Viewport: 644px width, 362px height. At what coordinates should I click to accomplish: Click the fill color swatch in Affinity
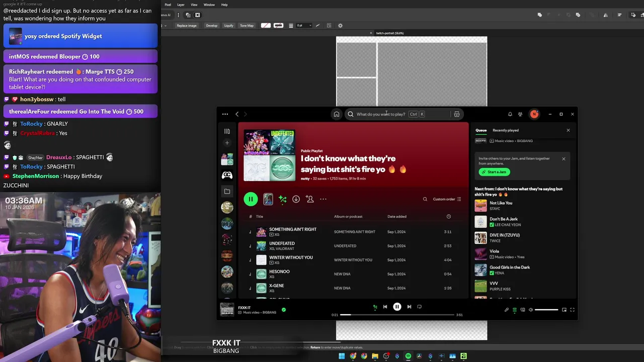pos(266,26)
